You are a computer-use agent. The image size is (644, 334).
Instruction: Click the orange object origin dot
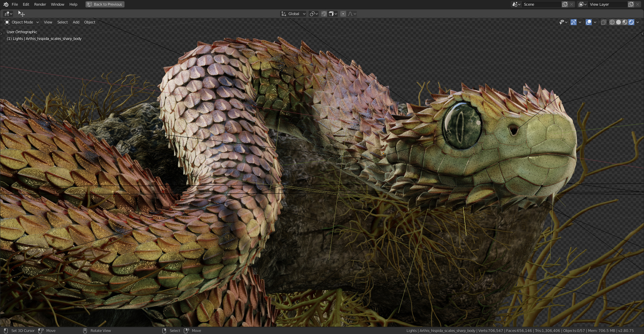(x=383, y=154)
